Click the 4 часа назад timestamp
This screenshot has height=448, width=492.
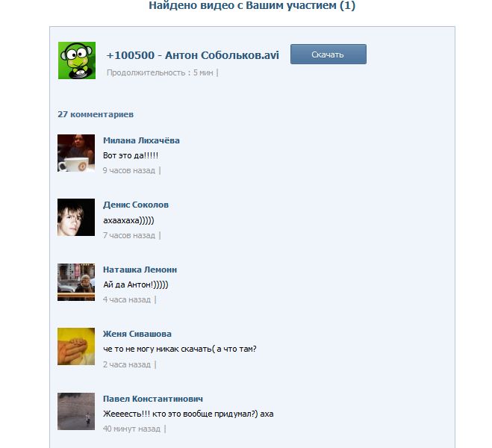[x=127, y=299]
